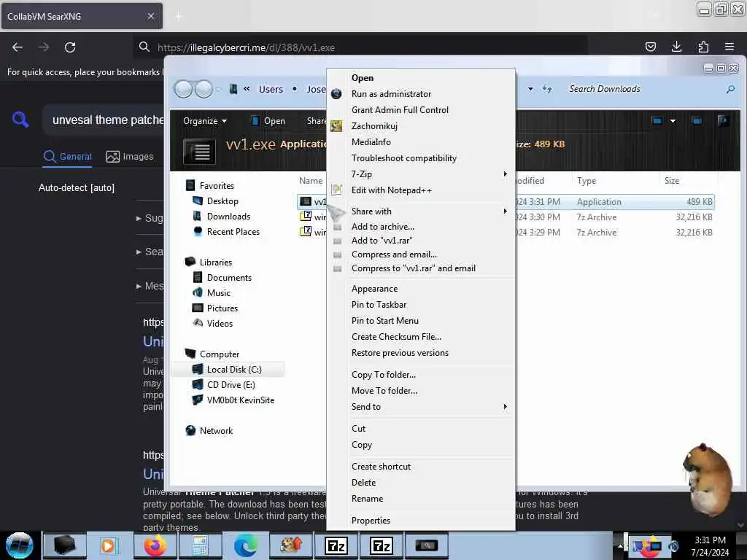The image size is (747, 560).
Task: Open the Organize dropdown in Explorer
Action: click(x=205, y=121)
